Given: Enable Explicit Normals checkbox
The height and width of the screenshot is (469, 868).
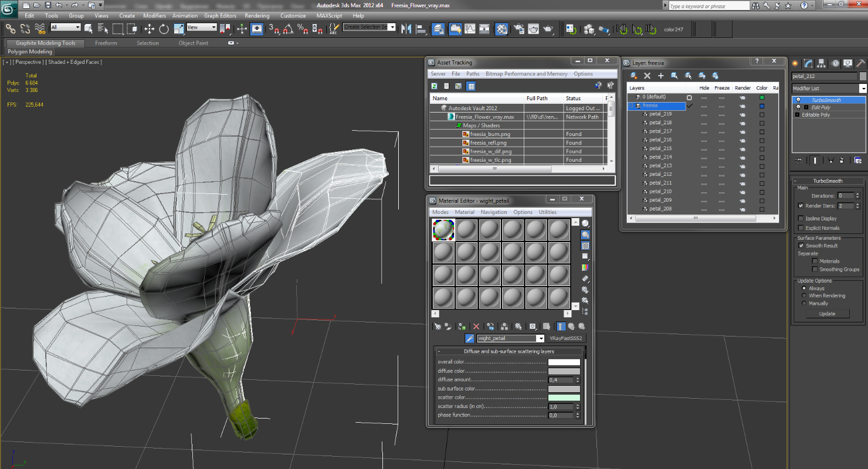Looking at the screenshot, I should coord(801,228).
